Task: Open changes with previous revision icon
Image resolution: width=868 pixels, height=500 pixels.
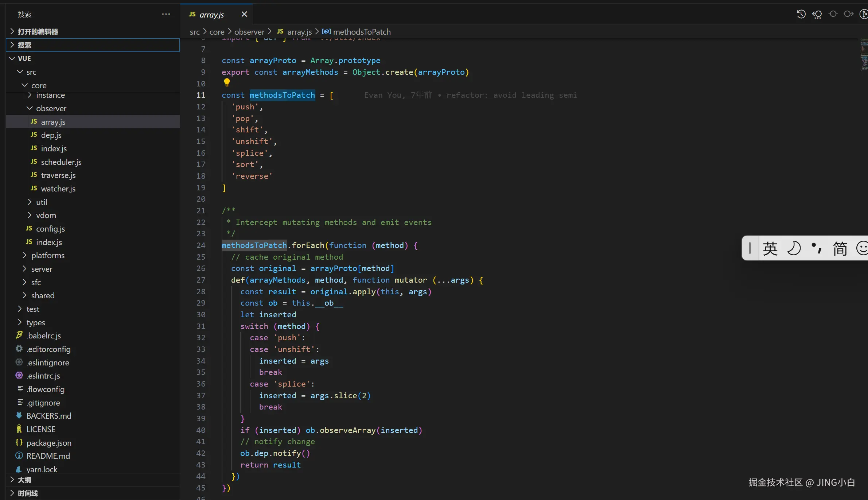Action: [x=817, y=14]
